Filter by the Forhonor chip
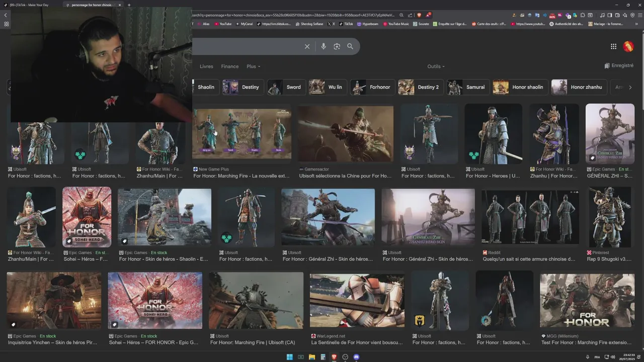Image resolution: width=644 pixels, height=362 pixels. pos(372,87)
